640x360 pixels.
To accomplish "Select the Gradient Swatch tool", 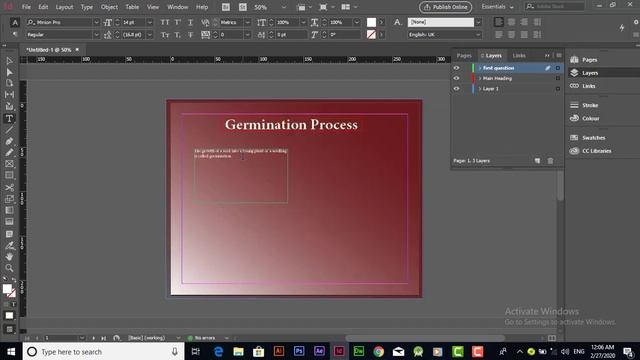I will 9,210.
